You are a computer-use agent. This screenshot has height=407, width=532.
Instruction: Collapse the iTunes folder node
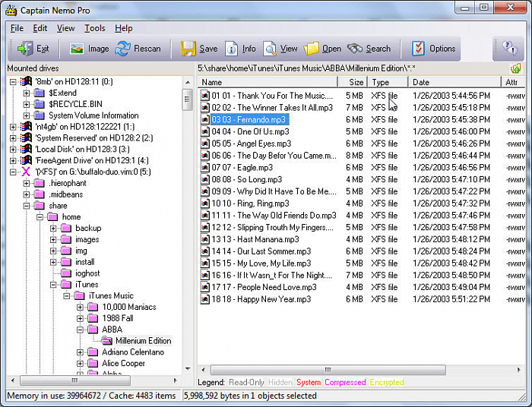[x=53, y=285]
